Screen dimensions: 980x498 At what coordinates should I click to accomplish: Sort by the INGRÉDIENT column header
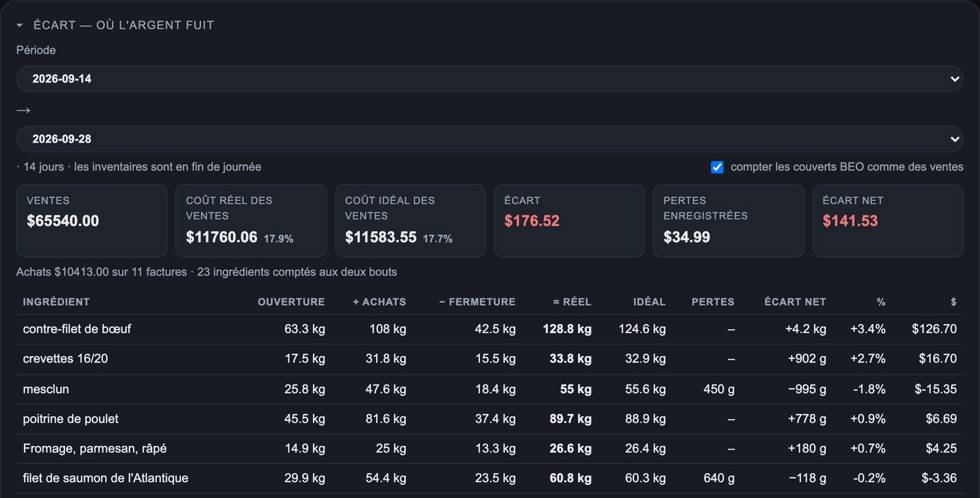pos(56,302)
